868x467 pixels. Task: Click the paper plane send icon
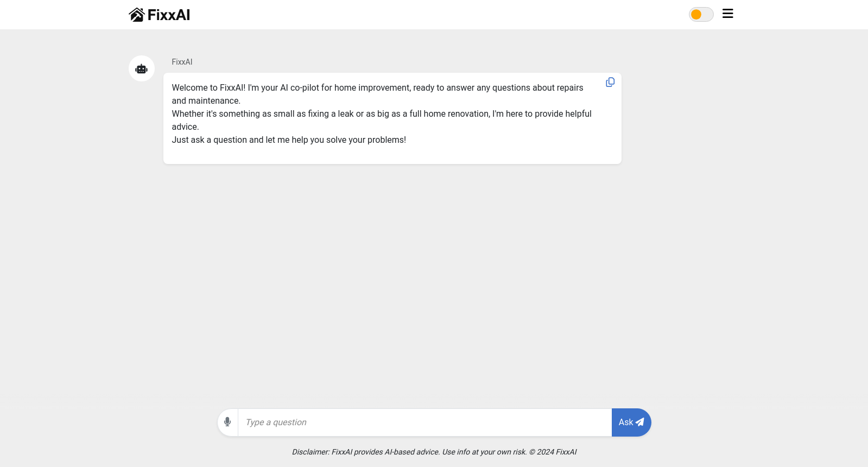click(x=640, y=422)
